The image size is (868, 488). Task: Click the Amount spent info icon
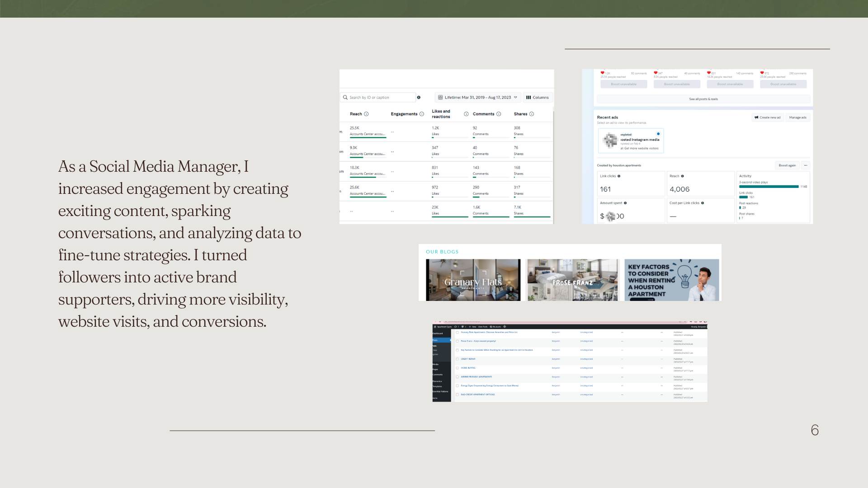(625, 203)
